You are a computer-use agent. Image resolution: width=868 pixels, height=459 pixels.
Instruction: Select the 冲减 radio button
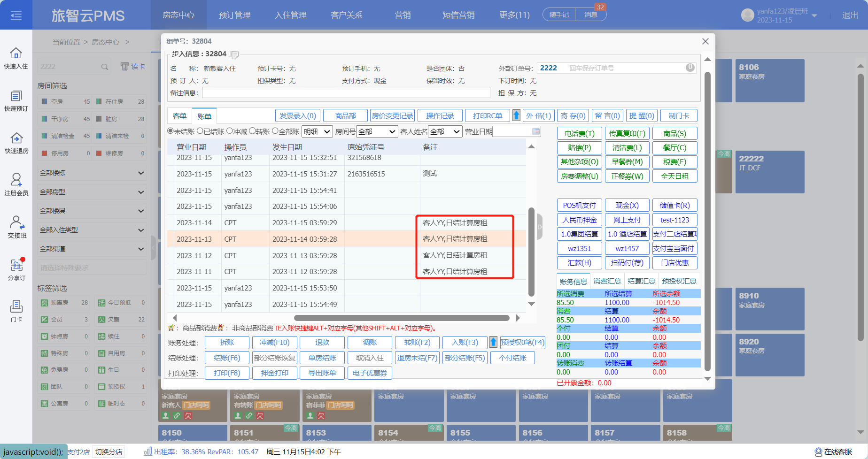coord(230,131)
